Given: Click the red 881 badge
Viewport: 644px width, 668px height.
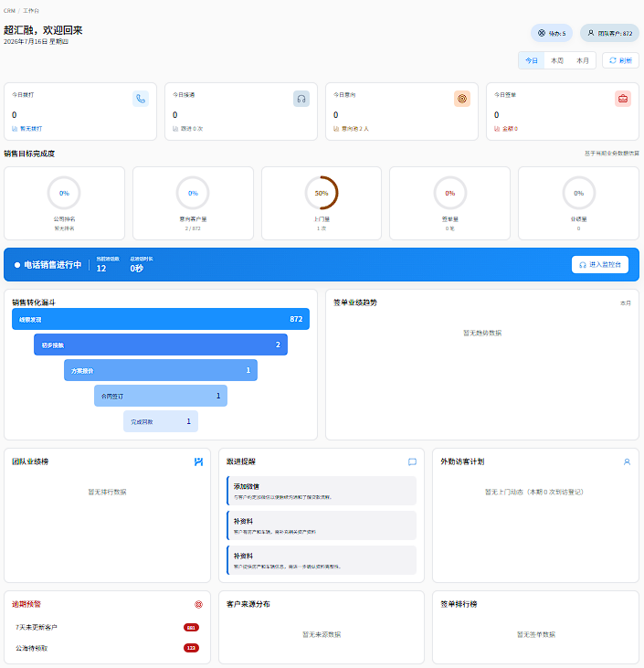Looking at the screenshot, I should [191, 628].
